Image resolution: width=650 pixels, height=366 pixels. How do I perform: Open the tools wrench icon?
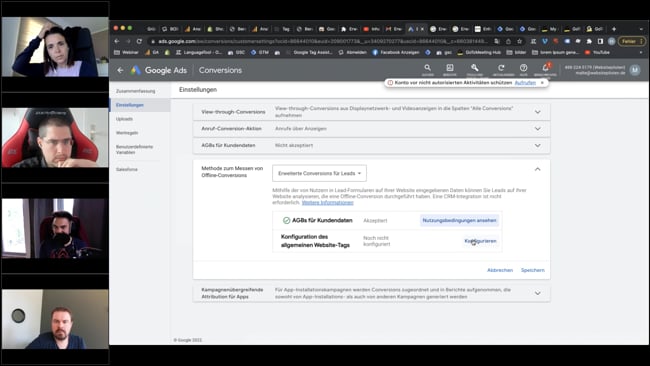475,69
